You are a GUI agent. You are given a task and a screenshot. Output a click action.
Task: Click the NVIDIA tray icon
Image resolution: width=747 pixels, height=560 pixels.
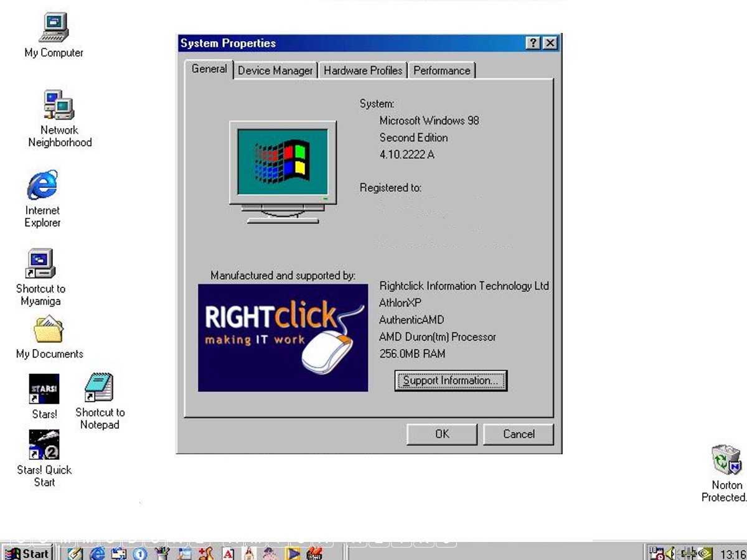pyautogui.click(x=705, y=553)
